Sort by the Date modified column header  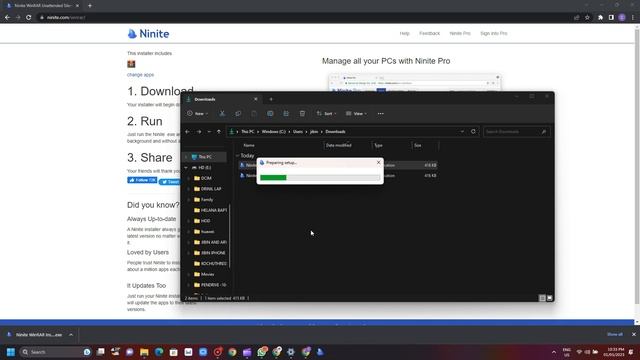339,145
